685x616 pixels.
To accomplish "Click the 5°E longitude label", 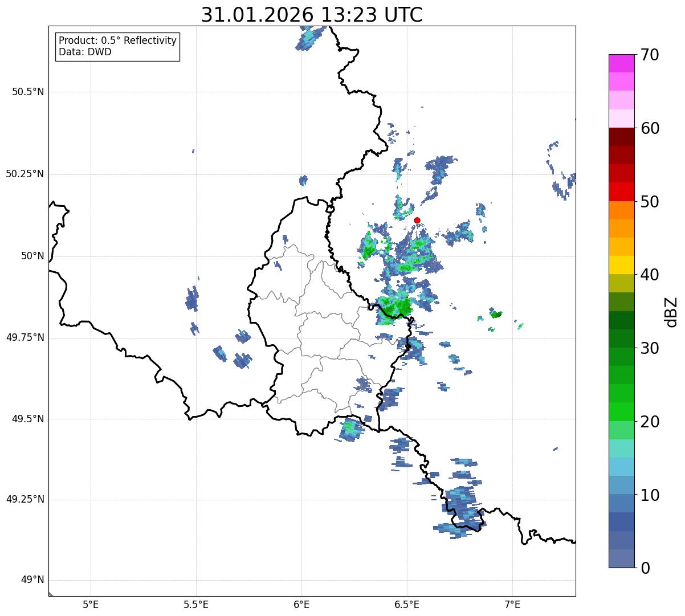I will 91,604.
